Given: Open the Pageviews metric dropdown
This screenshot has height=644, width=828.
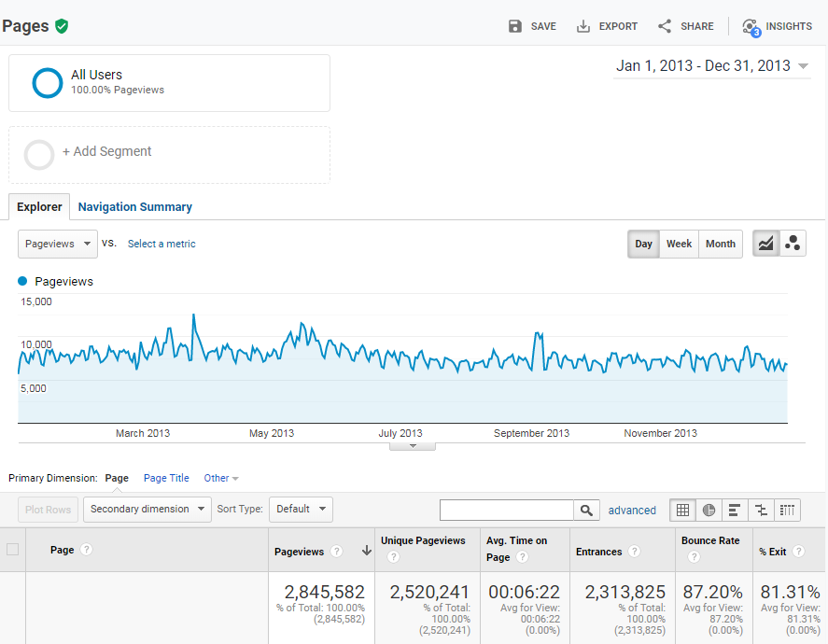Looking at the screenshot, I should (x=58, y=244).
